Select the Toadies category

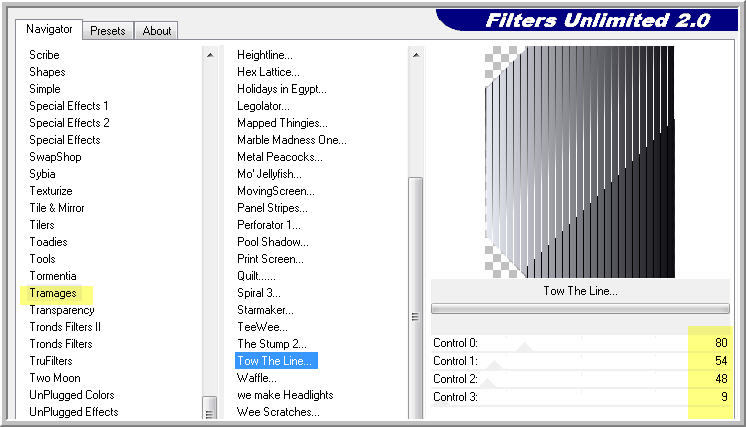click(49, 242)
